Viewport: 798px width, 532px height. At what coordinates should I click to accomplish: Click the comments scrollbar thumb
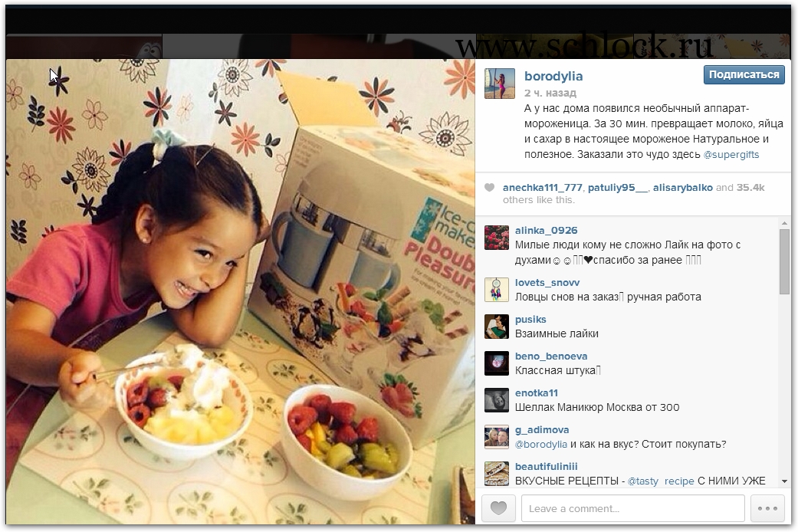pos(784,261)
